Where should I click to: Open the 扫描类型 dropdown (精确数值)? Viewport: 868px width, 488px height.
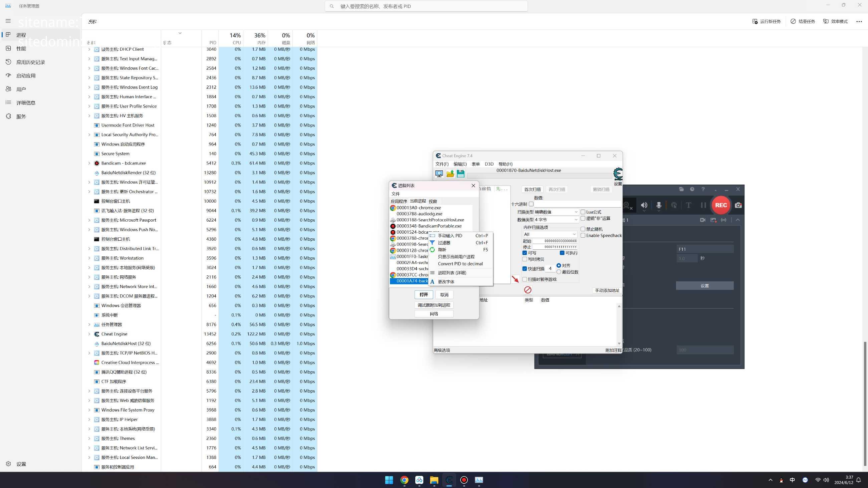[x=556, y=212]
